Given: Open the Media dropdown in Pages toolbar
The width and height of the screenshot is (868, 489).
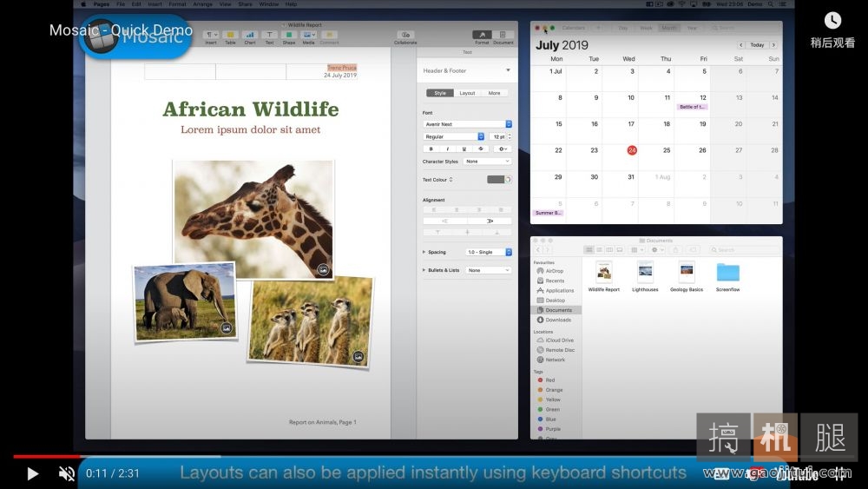Looking at the screenshot, I should point(309,37).
